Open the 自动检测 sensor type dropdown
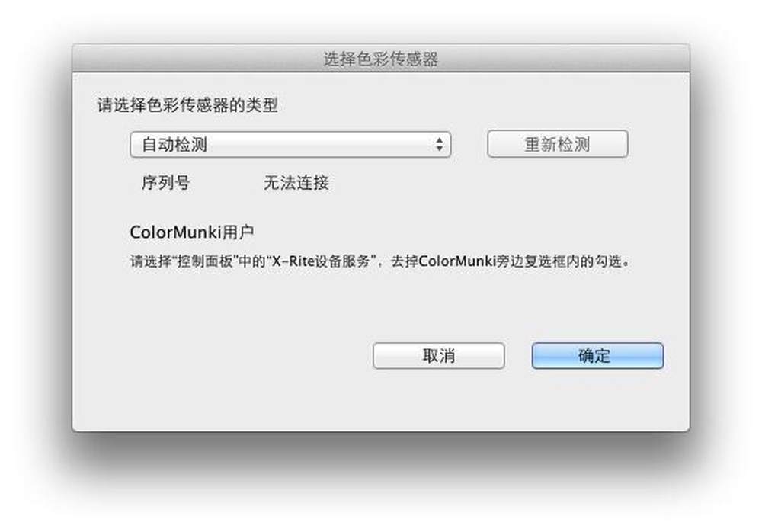Screen dimensions: 762x532 (x=290, y=144)
